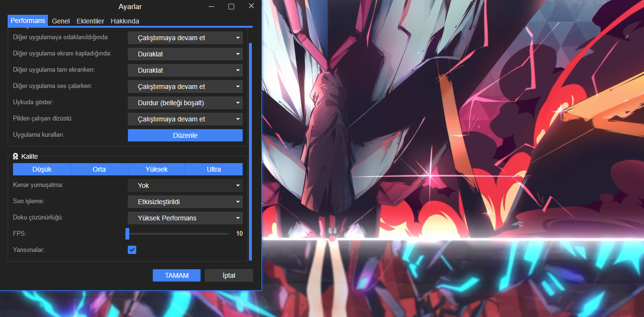Select the Ultra quality preset
The height and width of the screenshot is (317, 644).
tap(214, 169)
